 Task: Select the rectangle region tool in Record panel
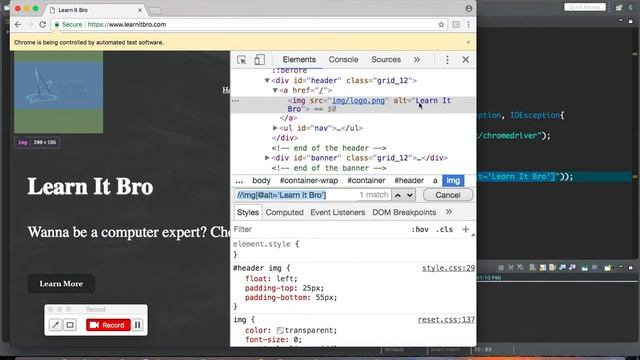tap(70, 325)
